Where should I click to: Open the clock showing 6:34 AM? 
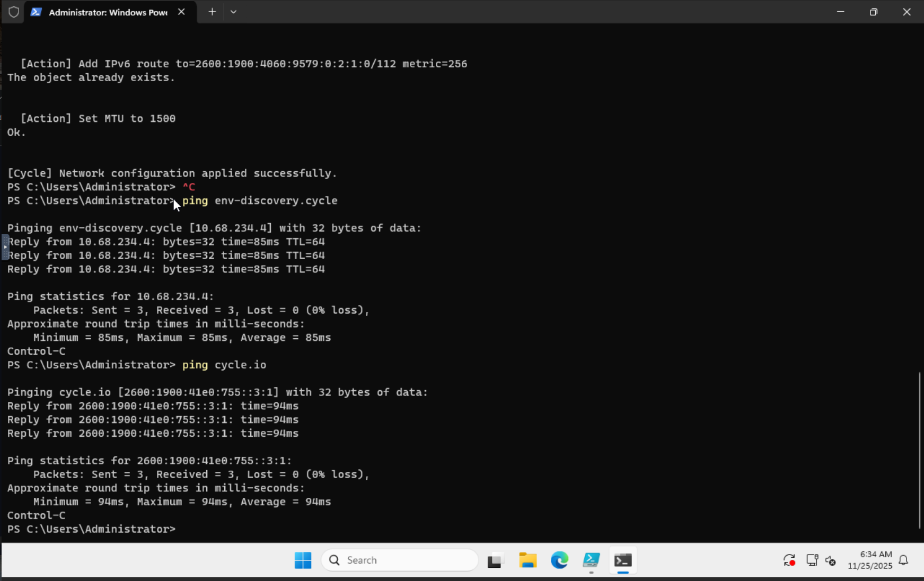click(x=871, y=560)
